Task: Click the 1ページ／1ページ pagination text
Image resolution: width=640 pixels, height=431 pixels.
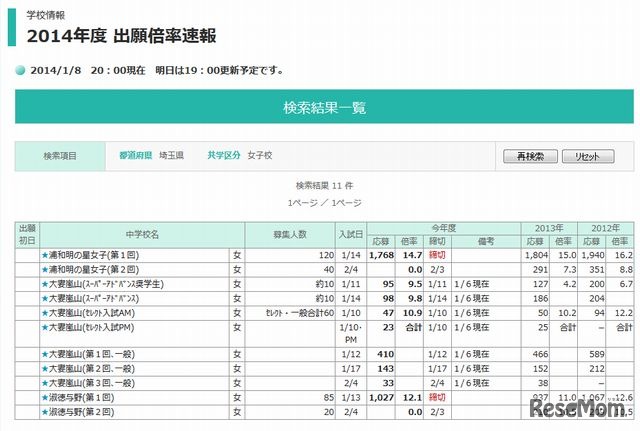Action: coord(324,203)
